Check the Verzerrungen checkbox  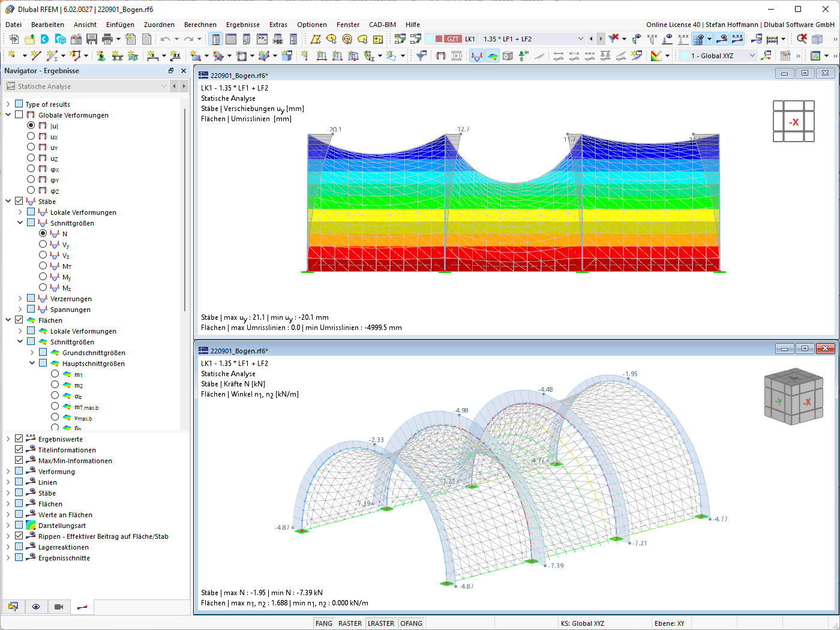pyautogui.click(x=31, y=298)
